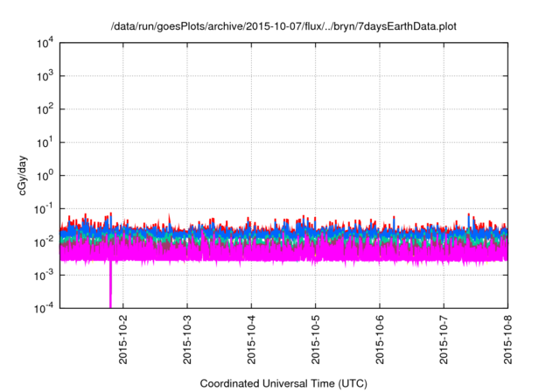Click the 10^2 y-axis tick label

coord(45,108)
